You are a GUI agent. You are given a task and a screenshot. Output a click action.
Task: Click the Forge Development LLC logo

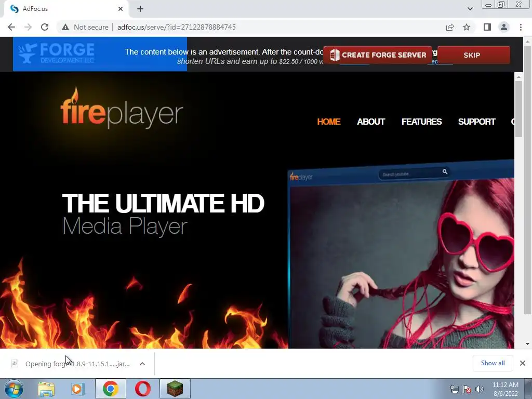click(56, 54)
